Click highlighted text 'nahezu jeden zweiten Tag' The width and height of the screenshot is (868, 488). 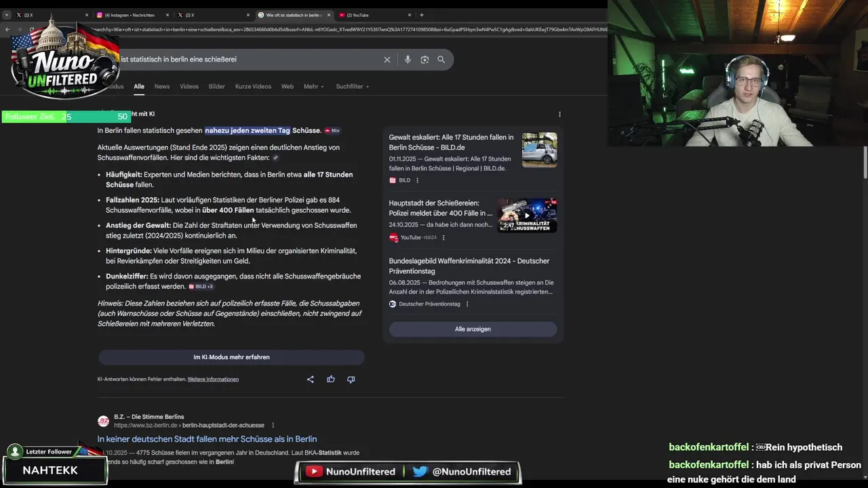tap(248, 131)
